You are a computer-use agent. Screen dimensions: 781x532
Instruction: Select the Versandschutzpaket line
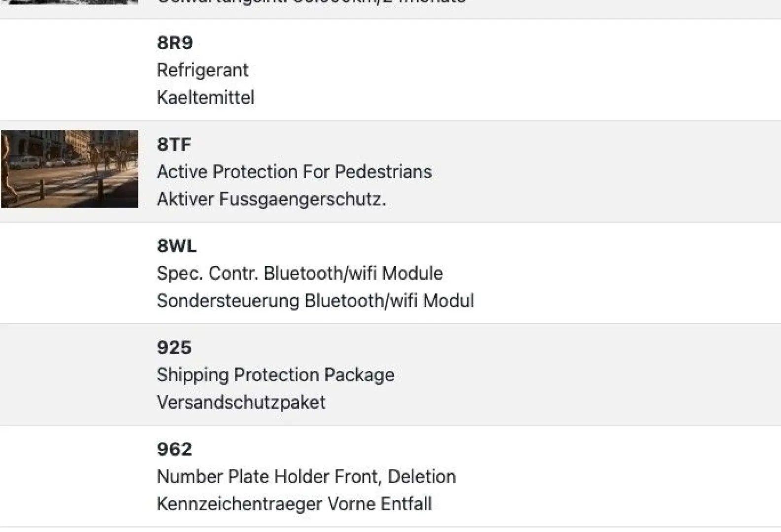(240, 402)
